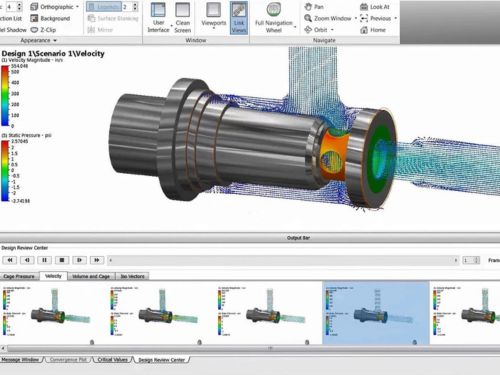Select the Design Review Center tab
Viewport: 500px width, 375px height.
point(162,360)
